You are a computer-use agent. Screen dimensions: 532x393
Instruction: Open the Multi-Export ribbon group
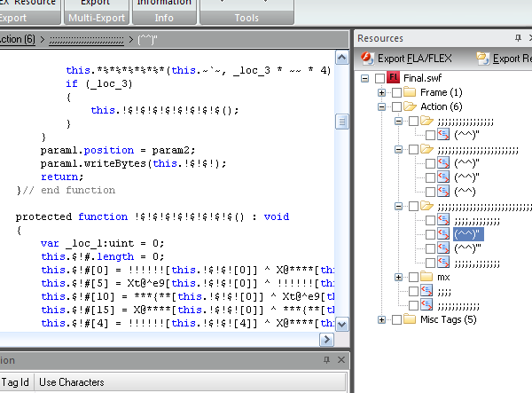coord(97,18)
